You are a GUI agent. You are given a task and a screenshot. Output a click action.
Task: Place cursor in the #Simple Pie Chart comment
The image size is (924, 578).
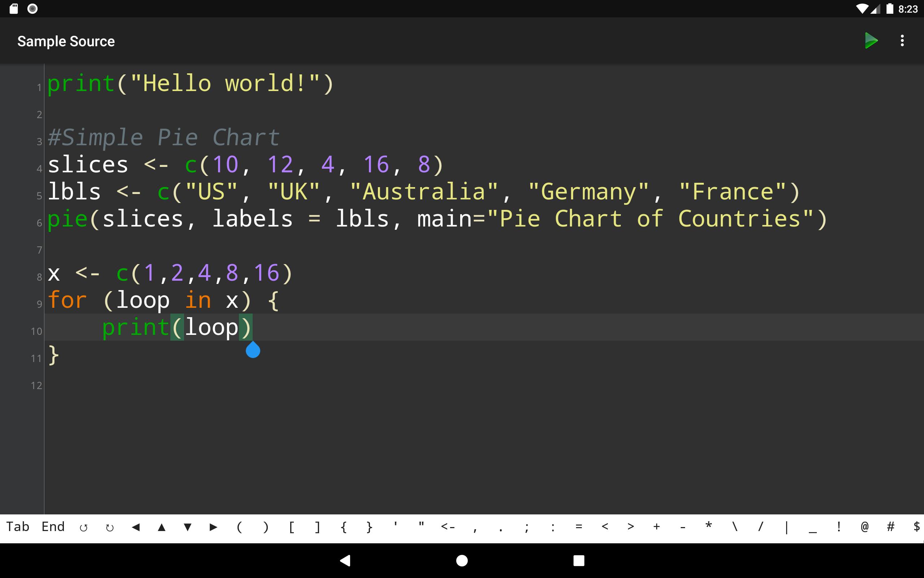(x=164, y=138)
